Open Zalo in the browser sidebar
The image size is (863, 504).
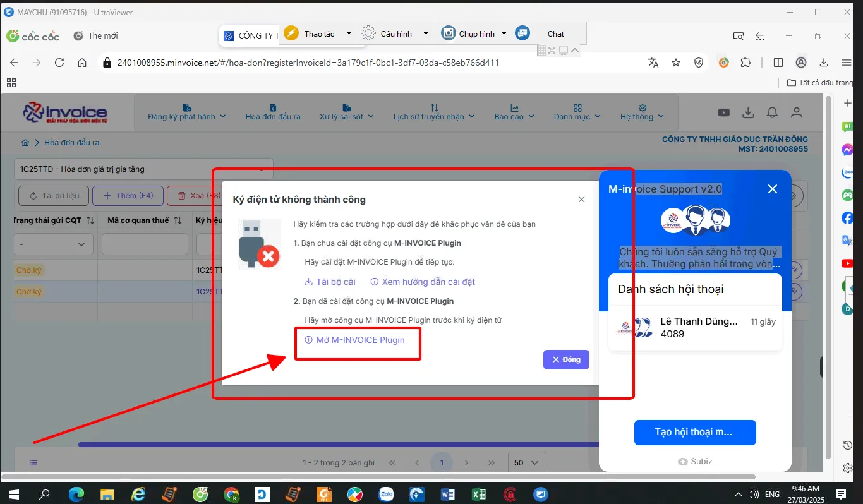847,172
